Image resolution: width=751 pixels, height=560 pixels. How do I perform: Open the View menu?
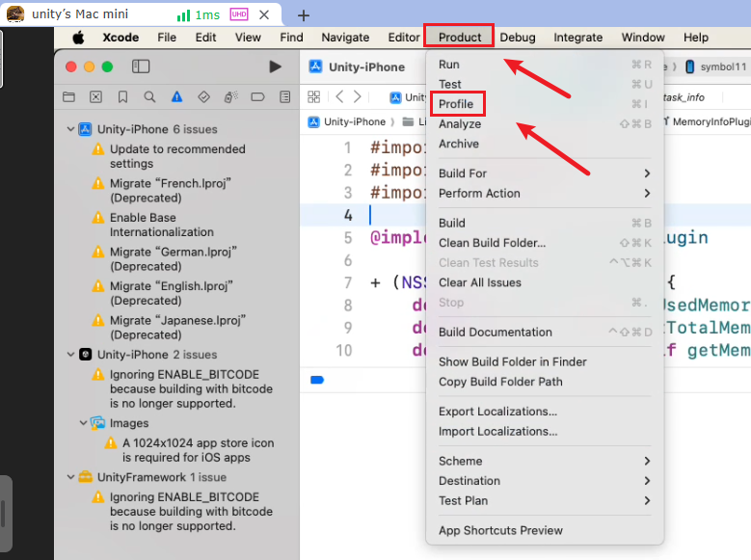coord(248,38)
